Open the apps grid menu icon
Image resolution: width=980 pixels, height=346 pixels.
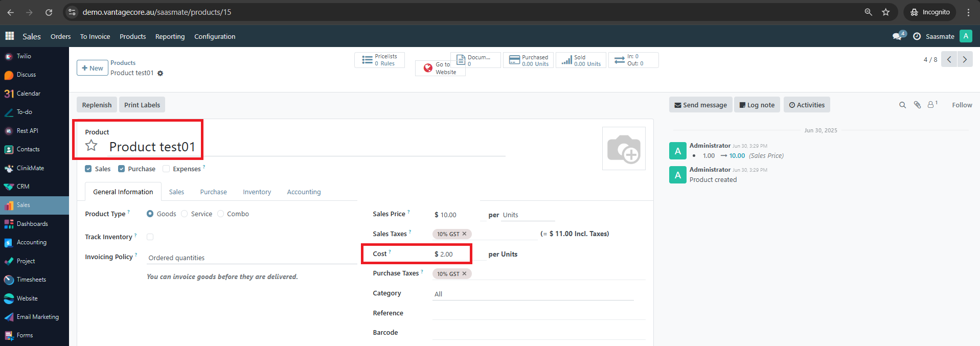(x=10, y=36)
